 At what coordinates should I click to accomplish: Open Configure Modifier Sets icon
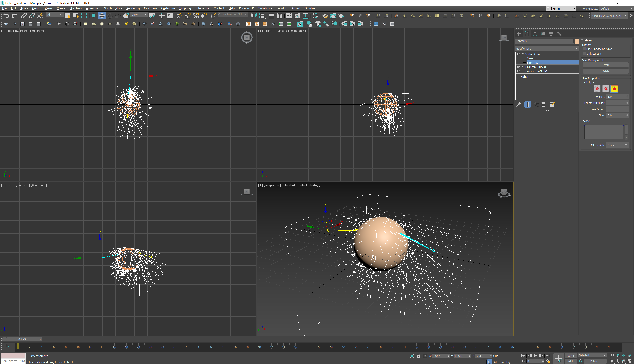click(552, 105)
